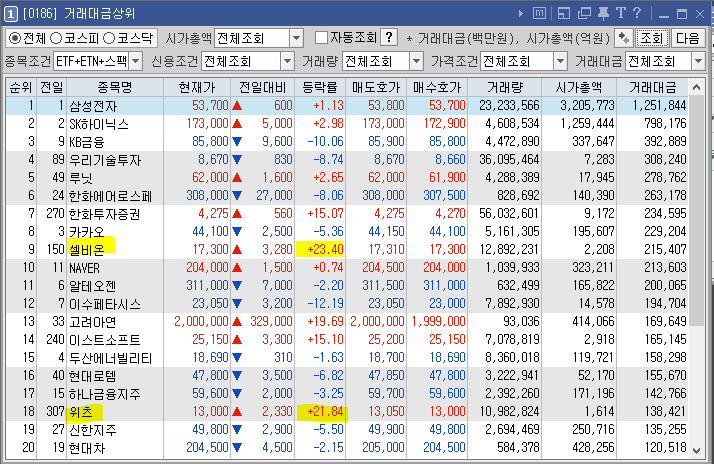Select the 고려아연 stock name
The height and width of the screenshot is (464, 714).
92,322
